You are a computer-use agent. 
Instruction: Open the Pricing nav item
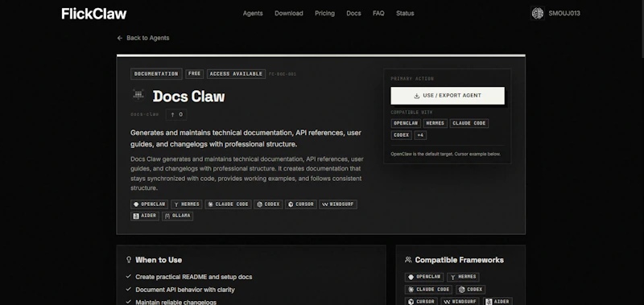click(x=324, y=13)
